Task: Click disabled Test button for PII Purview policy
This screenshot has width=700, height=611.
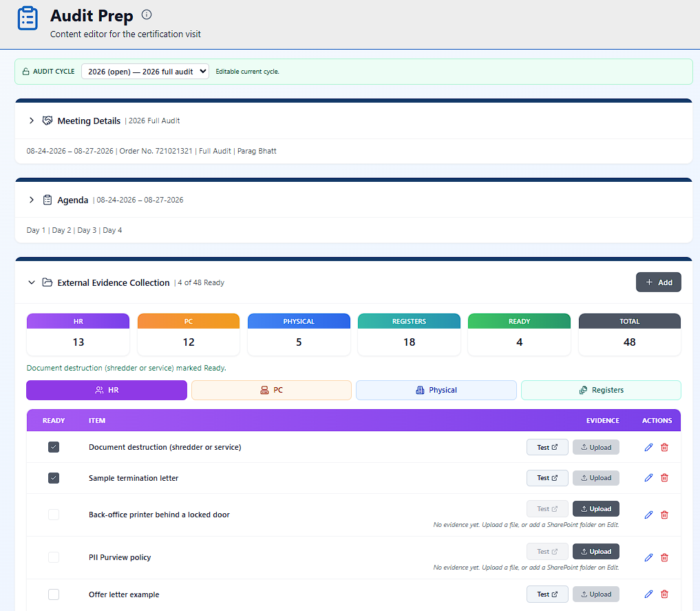Action: pos(547,552)
